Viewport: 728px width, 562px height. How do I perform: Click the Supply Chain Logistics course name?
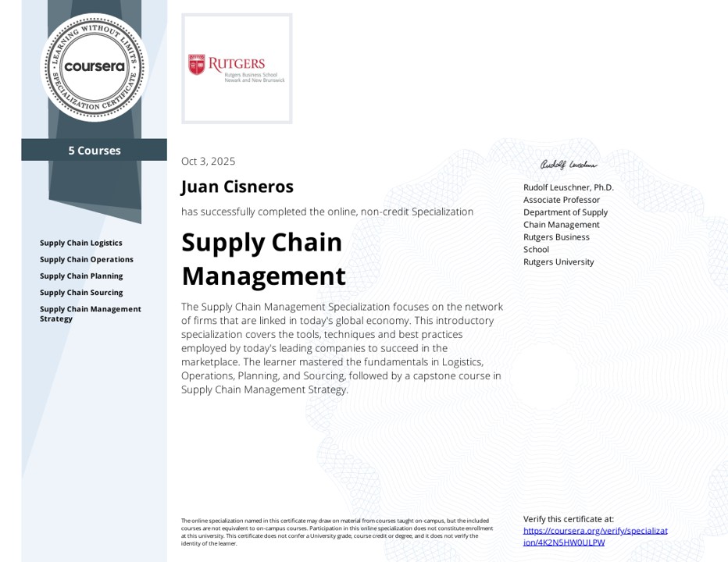coord(81,243)
